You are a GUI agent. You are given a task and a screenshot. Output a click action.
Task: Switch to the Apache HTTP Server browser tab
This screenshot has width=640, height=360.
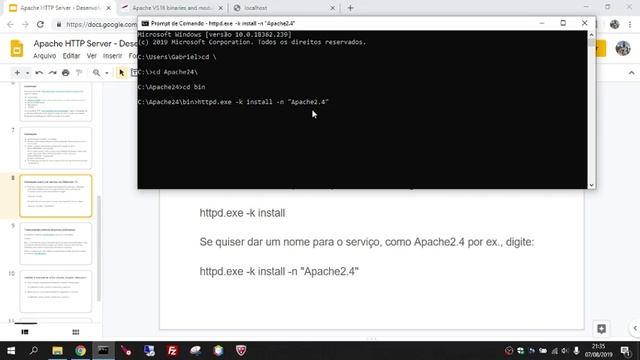click(59, 8)
